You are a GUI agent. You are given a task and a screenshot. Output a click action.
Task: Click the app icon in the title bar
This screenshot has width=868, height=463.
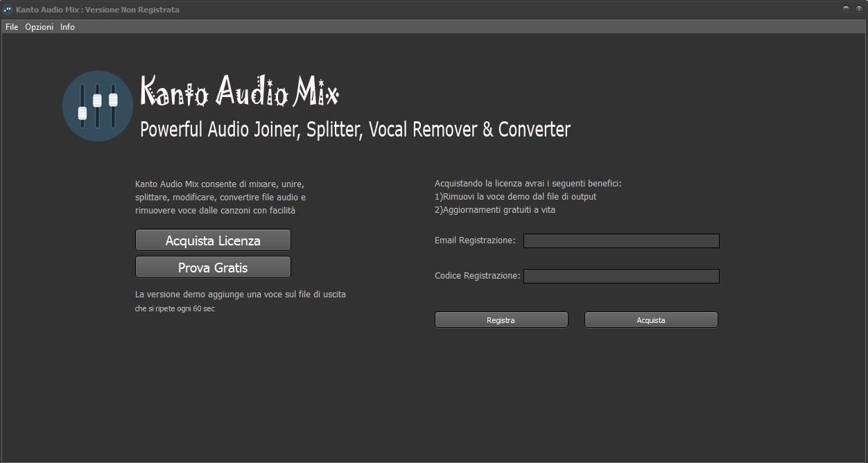coord(8,10)
